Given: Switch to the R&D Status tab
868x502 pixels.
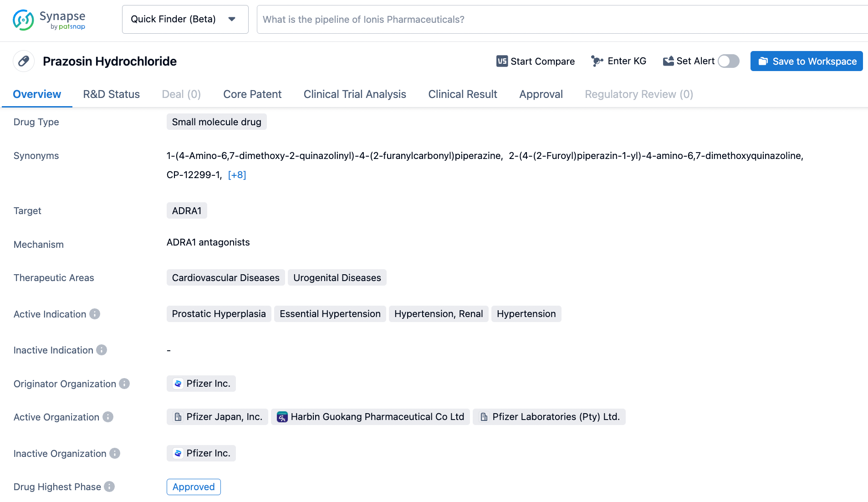Looking at the screenshot, I should point(111,94).
